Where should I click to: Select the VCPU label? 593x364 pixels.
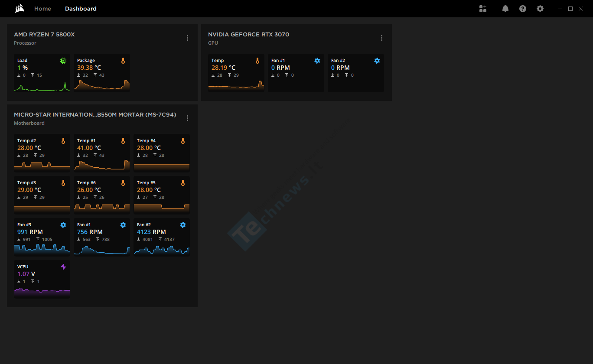[x=23, y=267]
